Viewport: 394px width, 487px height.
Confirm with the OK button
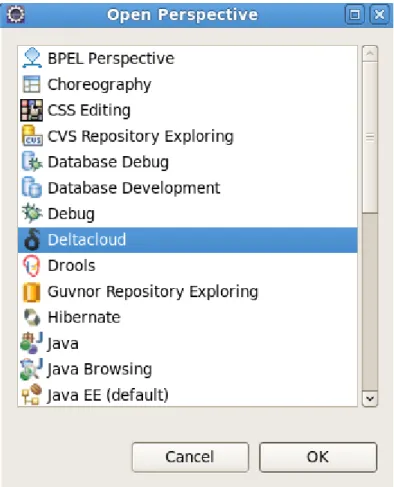(318, 457)
